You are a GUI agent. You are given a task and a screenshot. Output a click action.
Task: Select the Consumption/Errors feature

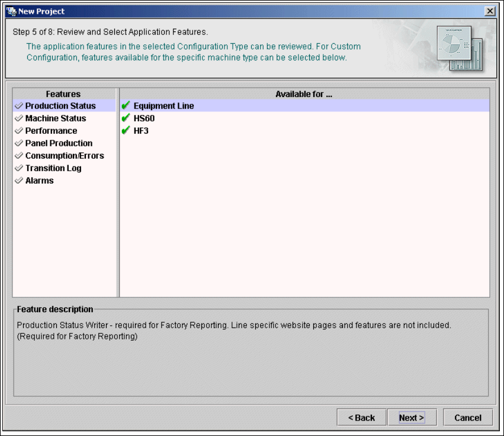point(65,156)
